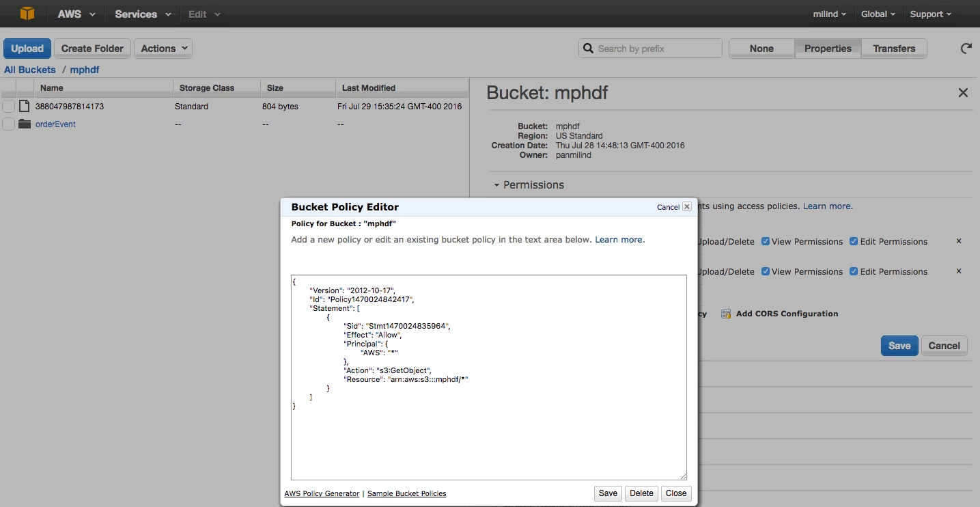This screenshot has height=507, width=980.
Task: Close the Bucket: mphdf properties panel
Action: click(963, 92)
